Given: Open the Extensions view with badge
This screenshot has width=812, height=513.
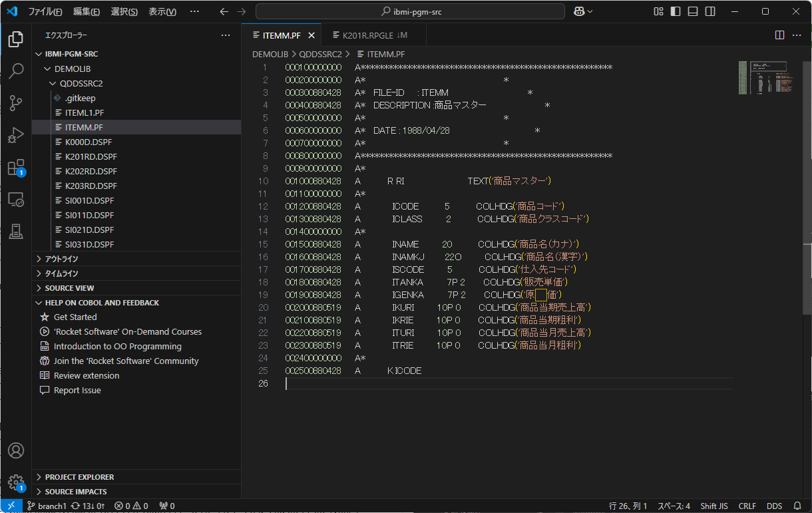Looking at the screenshot, I should [16, 167].
